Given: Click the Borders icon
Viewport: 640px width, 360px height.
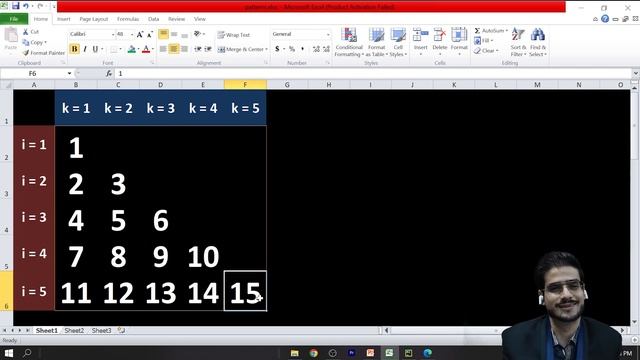Looking at the screenshot, I should [114, 49].
